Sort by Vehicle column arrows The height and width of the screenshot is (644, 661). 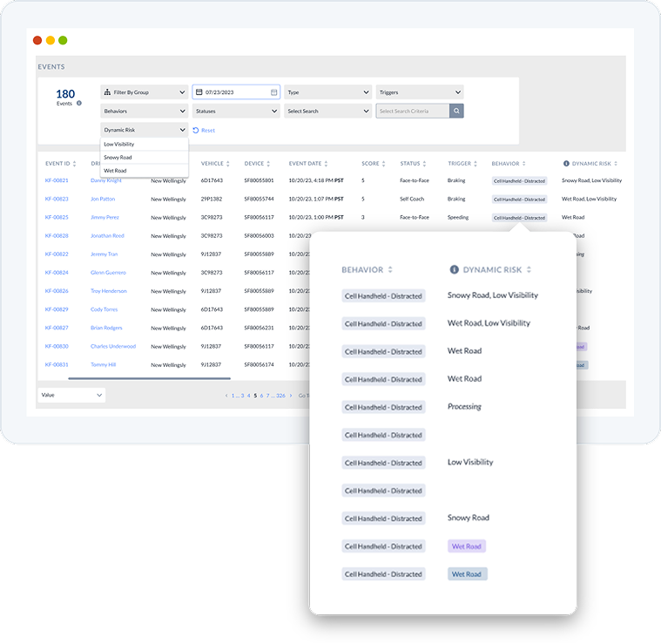(227, 164)
